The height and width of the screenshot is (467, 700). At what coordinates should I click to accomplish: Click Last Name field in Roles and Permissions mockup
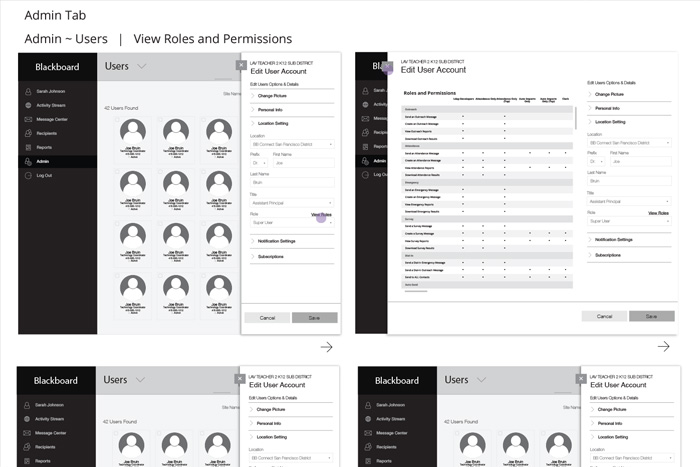(x=629, y=181)
